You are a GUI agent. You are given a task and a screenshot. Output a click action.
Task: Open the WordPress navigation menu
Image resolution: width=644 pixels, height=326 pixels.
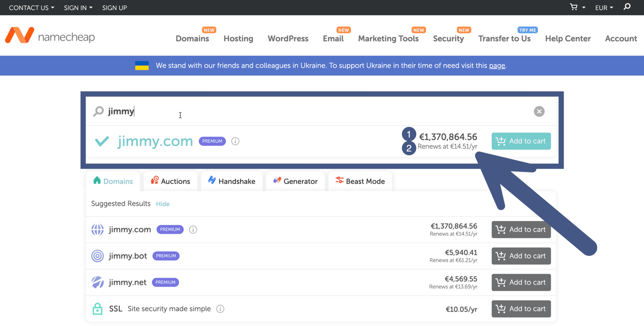coord(288,39)
